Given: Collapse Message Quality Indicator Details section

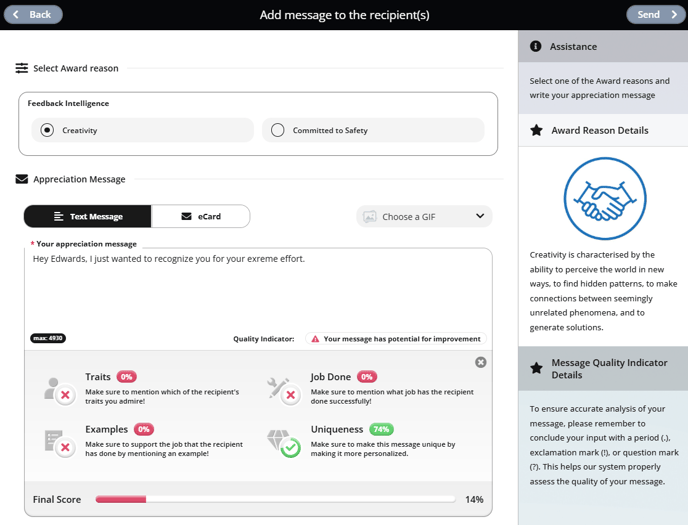Looking at the screenshot, I should 603,368.
